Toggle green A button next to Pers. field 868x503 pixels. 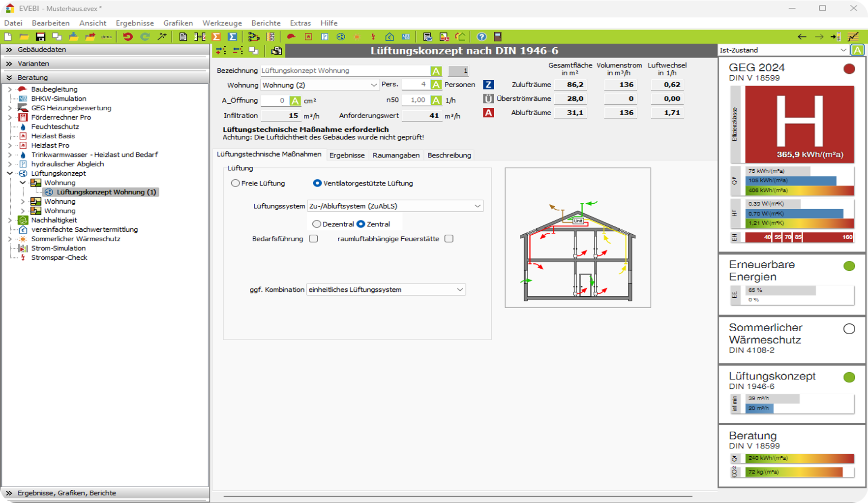pyautogui.click(x=436, y=85)
